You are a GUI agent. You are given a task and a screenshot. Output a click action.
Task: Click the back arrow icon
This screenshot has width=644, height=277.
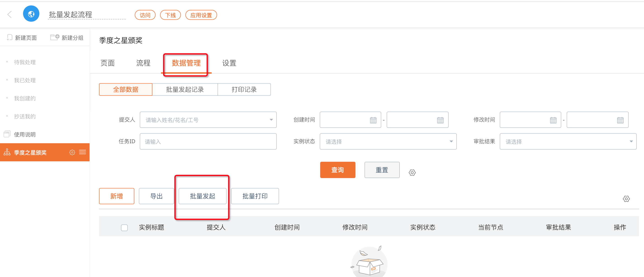pos(9,14)
